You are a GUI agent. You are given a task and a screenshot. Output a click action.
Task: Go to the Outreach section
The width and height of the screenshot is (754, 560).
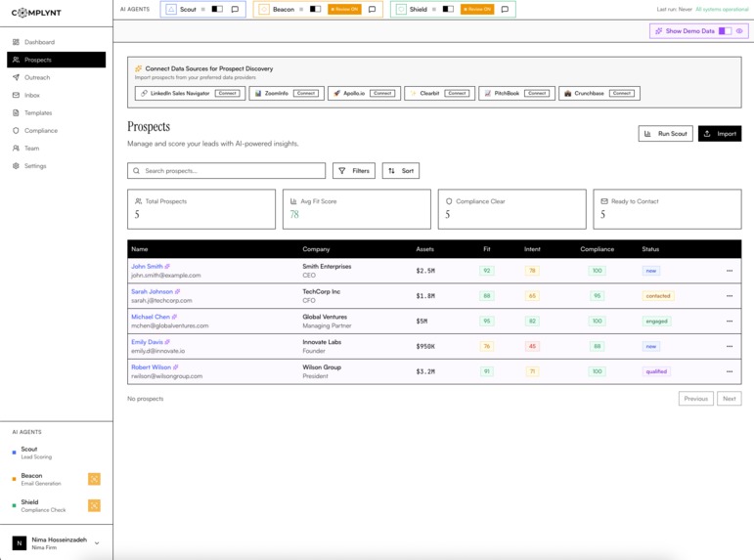57,77
